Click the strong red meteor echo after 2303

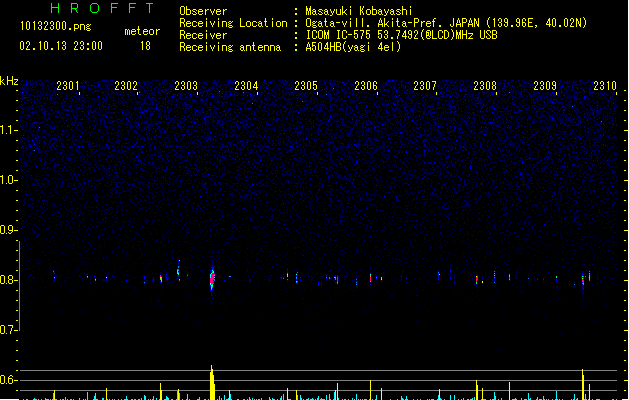pos(212,278)
